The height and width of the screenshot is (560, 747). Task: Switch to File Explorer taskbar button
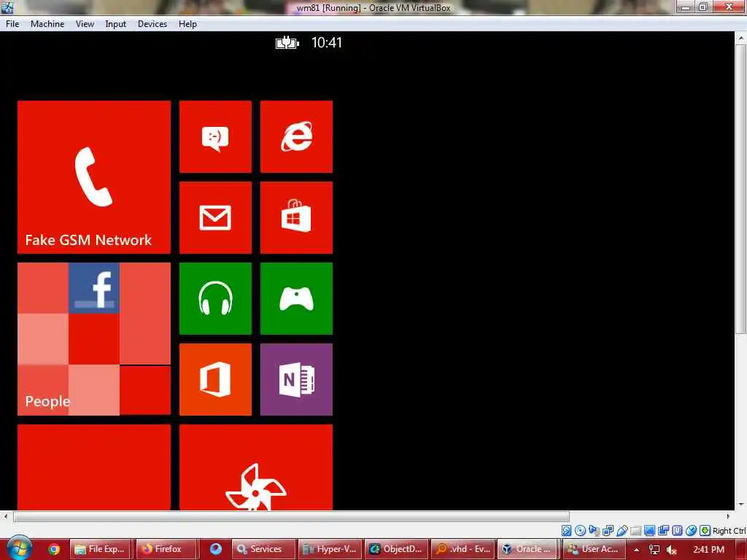click(101, 549)
